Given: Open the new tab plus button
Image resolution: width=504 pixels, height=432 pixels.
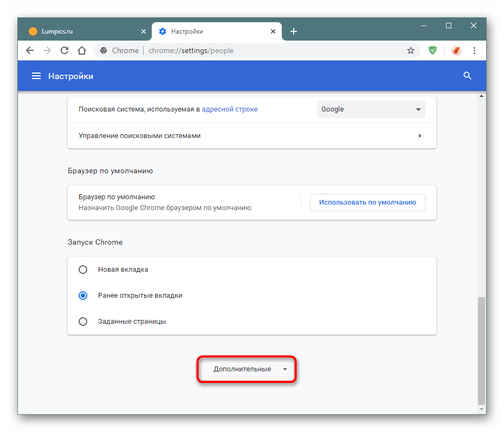Looking at the screenshot, I should pos(294,31).
